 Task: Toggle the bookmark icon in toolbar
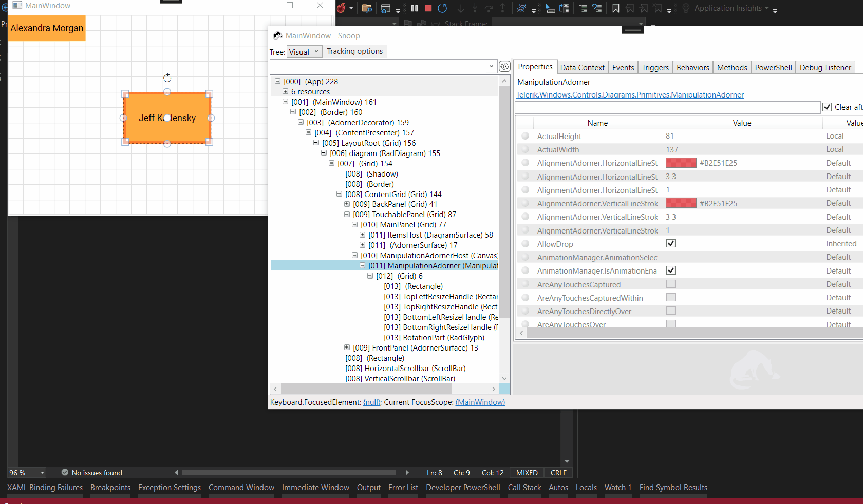pos(615,8)
